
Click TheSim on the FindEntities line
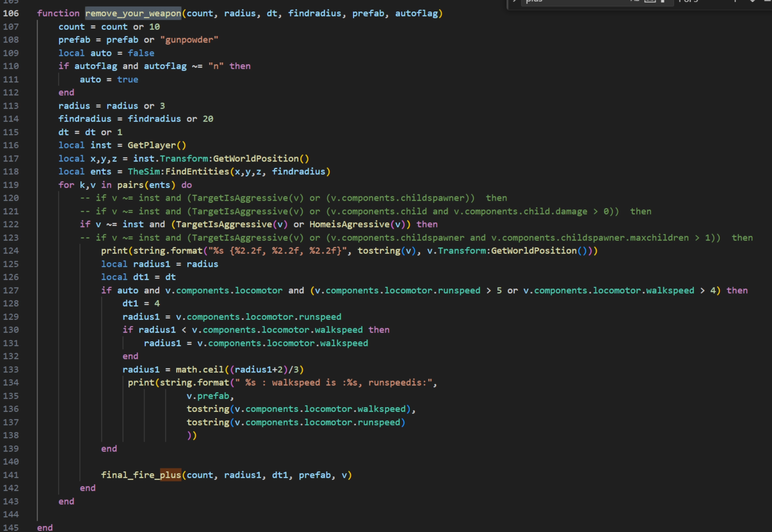pos(144,172)
